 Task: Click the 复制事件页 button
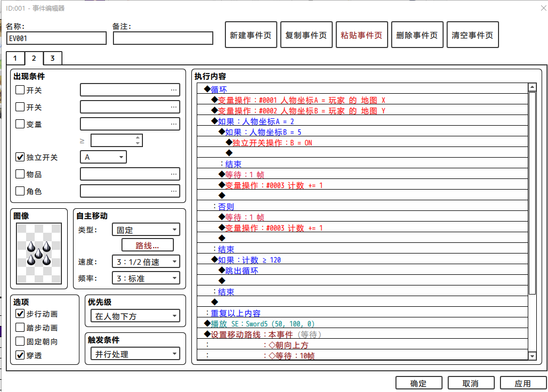click(307, 35)
